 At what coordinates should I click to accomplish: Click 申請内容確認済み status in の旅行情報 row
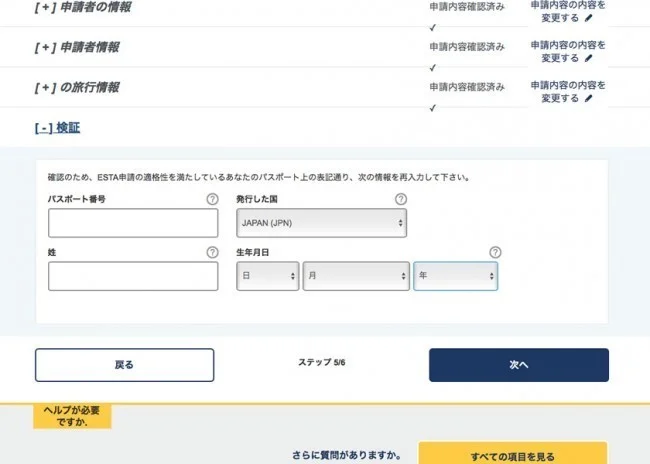coord(467,87)
